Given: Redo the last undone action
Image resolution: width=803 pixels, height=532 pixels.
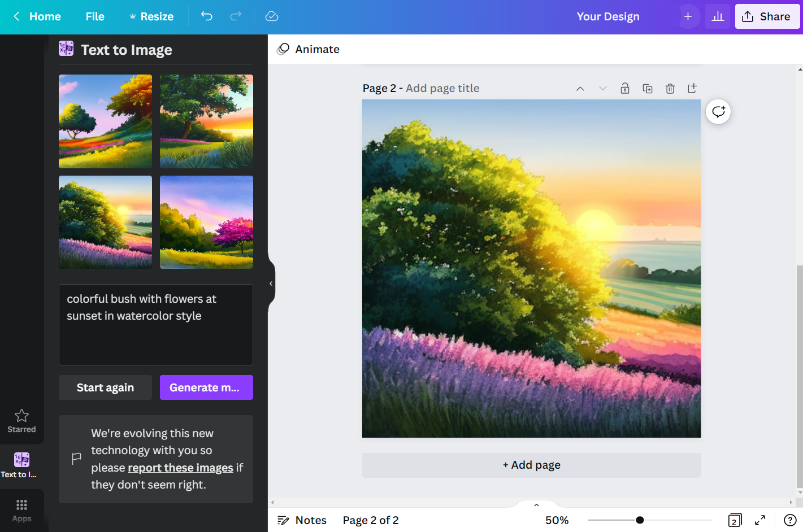Looking at the screenshot, I should coord(237,16).
